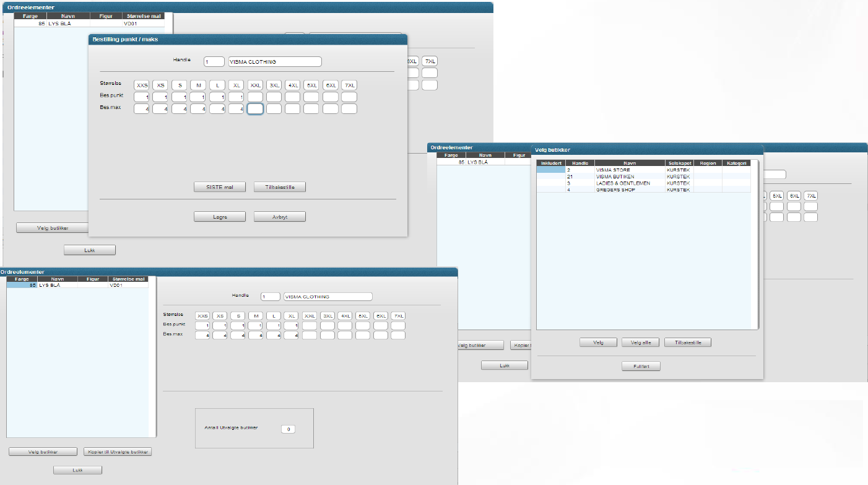Select LADIES & GENTLEMEN row in store list
Viewport: 868px width, 485px height.
tap(643, 183)
